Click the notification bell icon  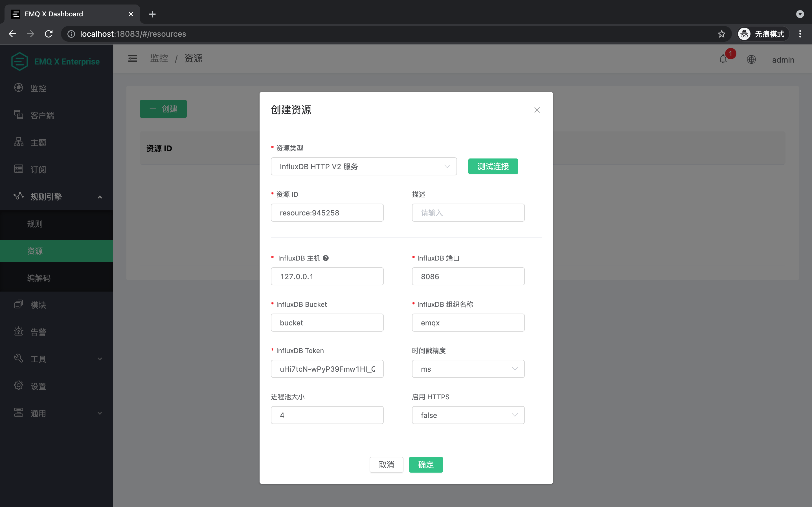(723, 59)
